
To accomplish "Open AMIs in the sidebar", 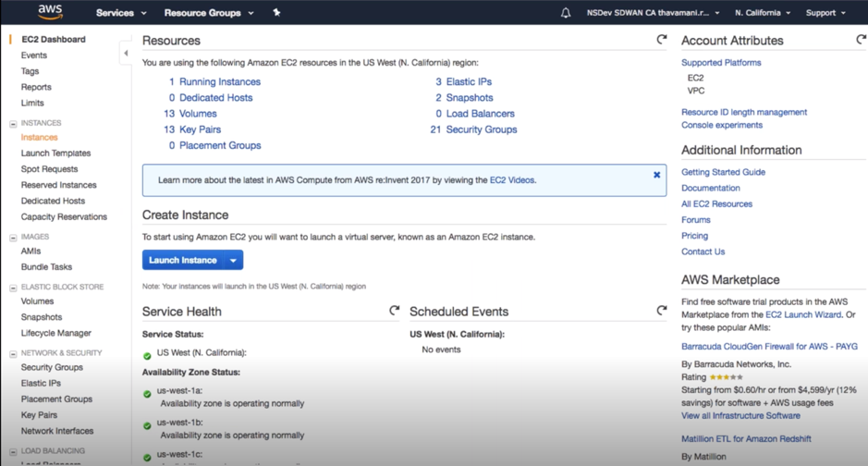I will click(31, 251).
